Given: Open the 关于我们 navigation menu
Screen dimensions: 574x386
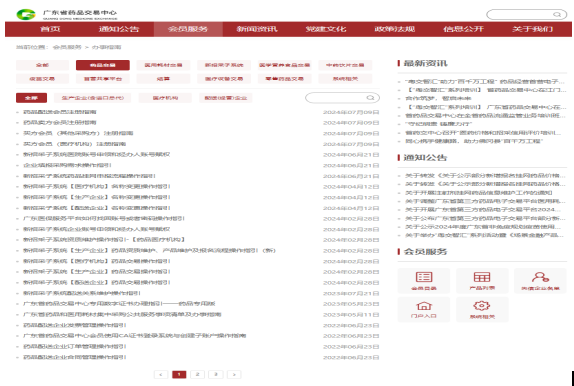Looking at the screenshot, I should click(x=532, y=29).
